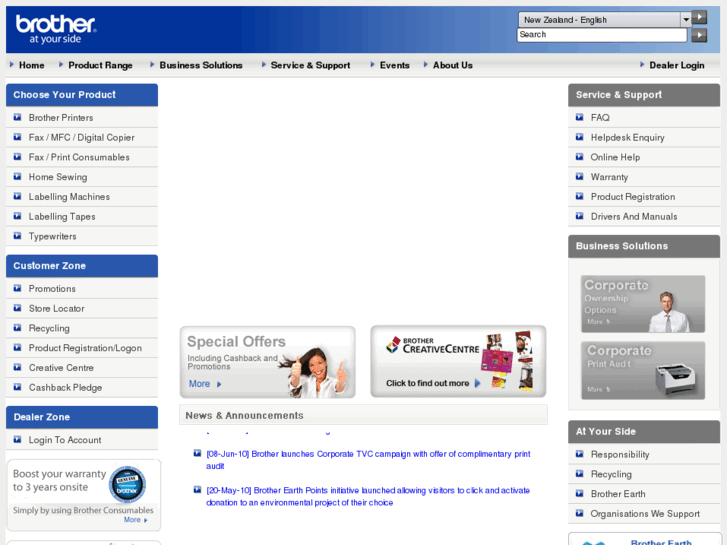Click the News & Announcements heading
This screenshot has width=727, height=545.
[x=244, y=416]
